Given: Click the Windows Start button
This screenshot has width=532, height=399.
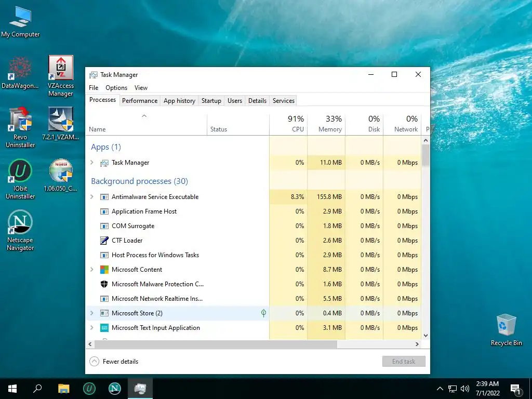Looking at the screenshot, I should [12, 389].
